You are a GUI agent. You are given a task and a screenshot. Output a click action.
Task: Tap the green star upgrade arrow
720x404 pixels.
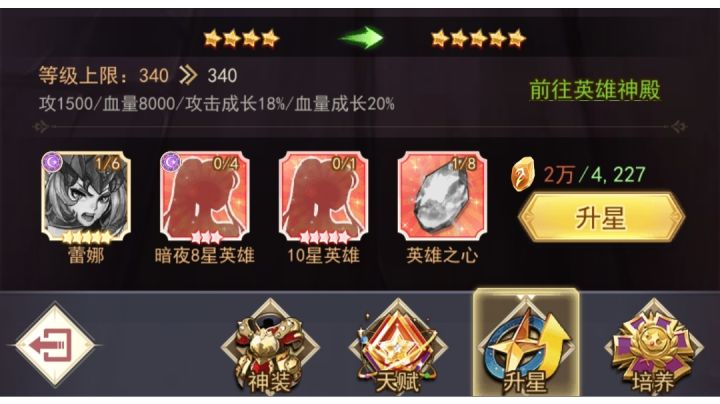click(x=362, y=38)
